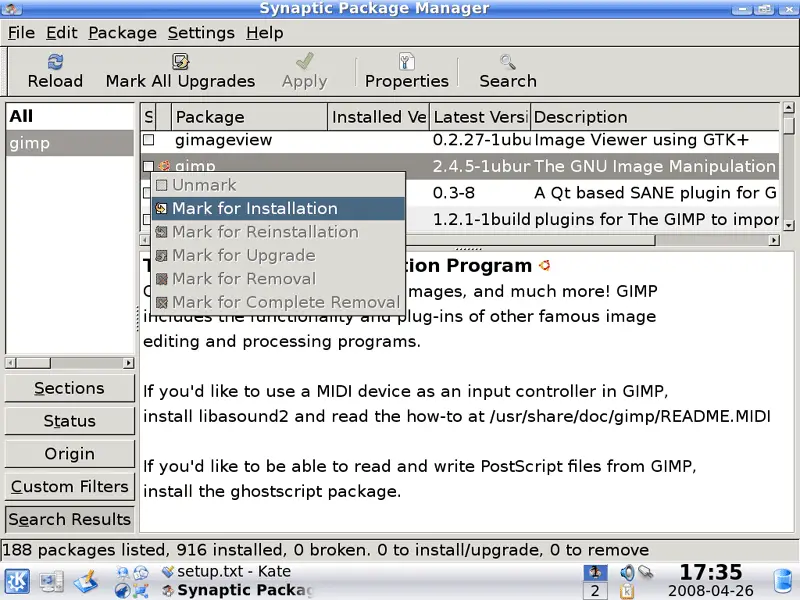Image resolution: width=800 pixels, height=600 pixels.
Task: Click the Klipper clipboard tray icon
Action: pyautogui.click(x=627, y=591)
